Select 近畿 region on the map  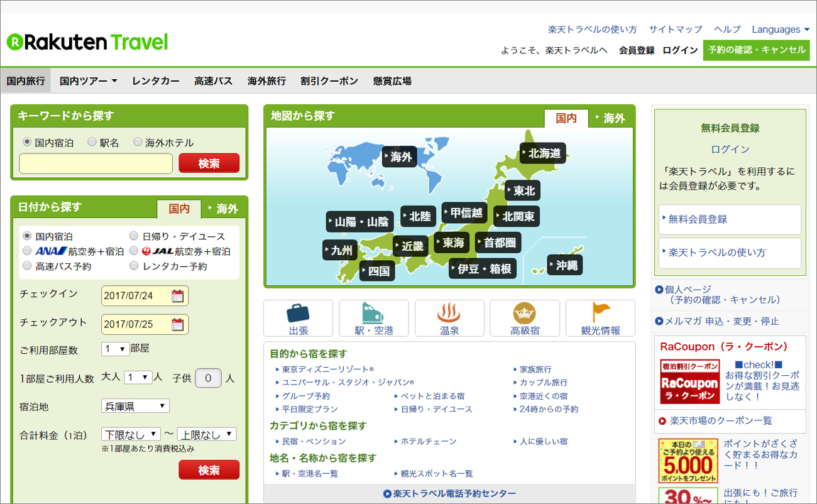410,246
